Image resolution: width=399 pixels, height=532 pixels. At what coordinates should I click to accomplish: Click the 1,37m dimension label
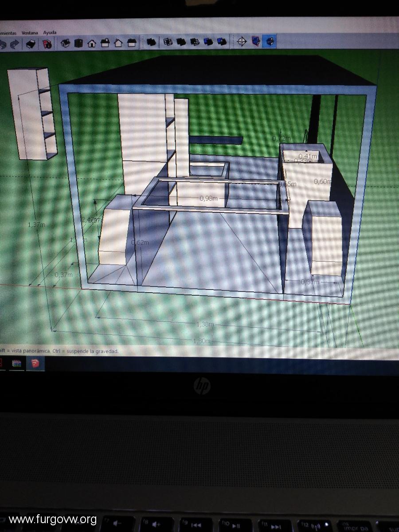point(36,225)
